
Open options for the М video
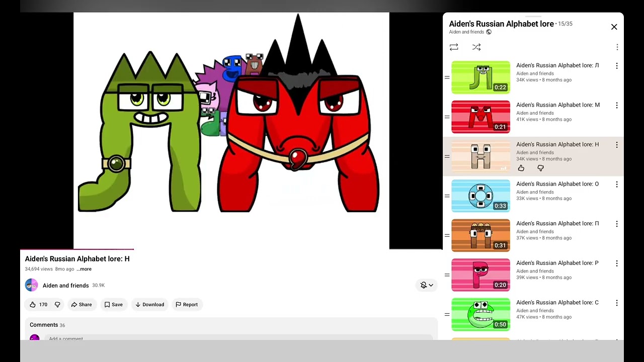pyautogui.click(x=617, y=106)
